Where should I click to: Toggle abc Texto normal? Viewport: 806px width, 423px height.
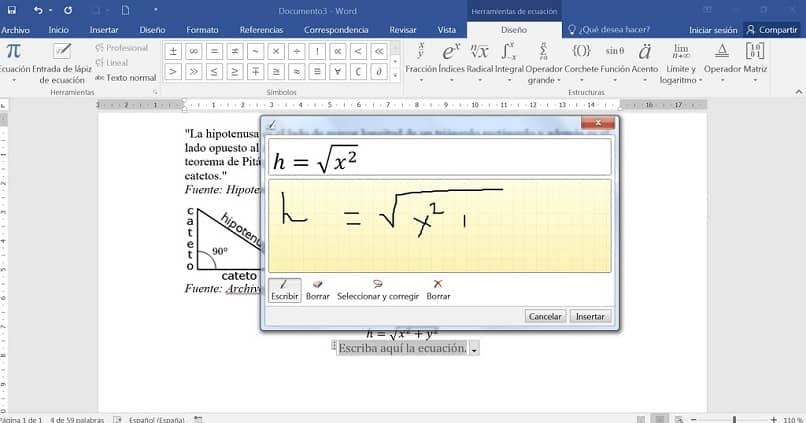click(x=125, y=78)
